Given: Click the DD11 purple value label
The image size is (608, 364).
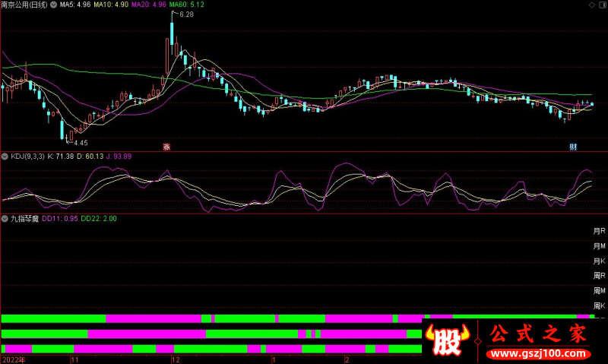Looking at the screenshot, I should 59,218.
